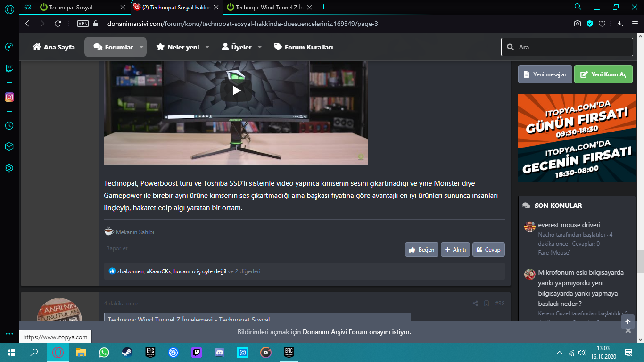The image size is (644, 362).
Task: Expand the Neler yeni dropdown arrow
Action: pos(207,47)
